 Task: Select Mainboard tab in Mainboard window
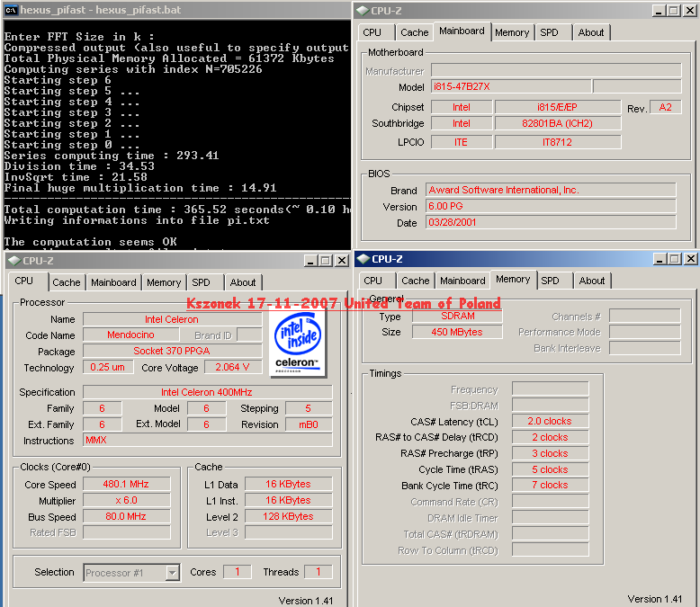point(462,31)
